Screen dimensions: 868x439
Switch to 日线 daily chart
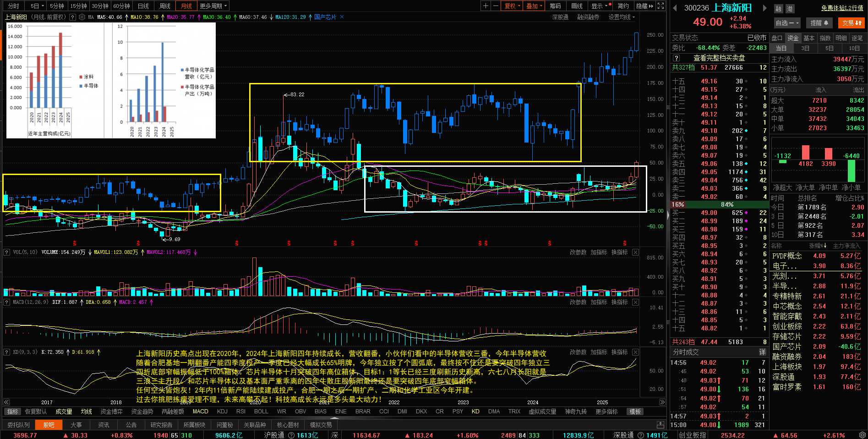143,6
